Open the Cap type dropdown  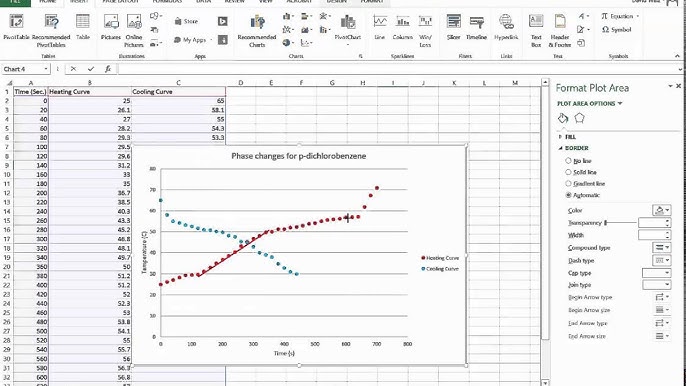tap(656, 273)
